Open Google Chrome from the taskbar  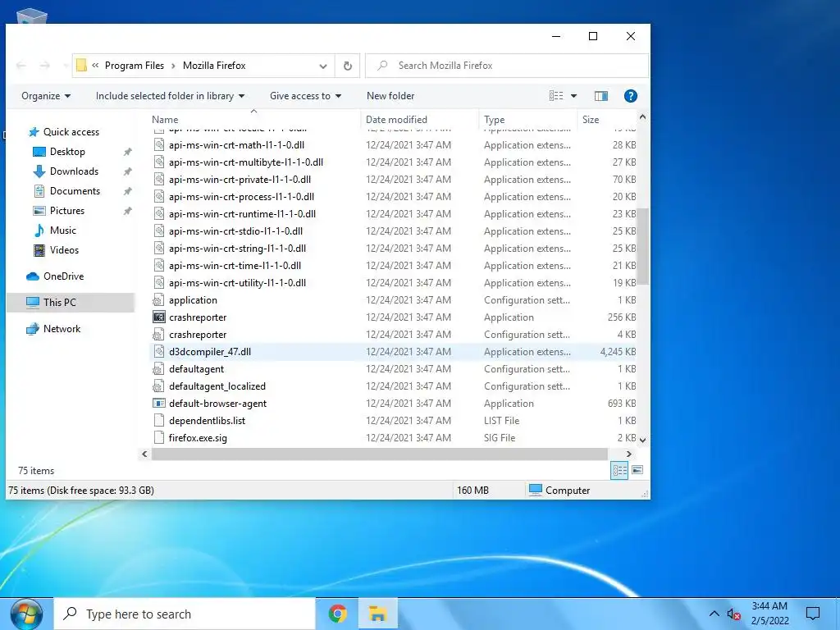click(x=337, y=614)
